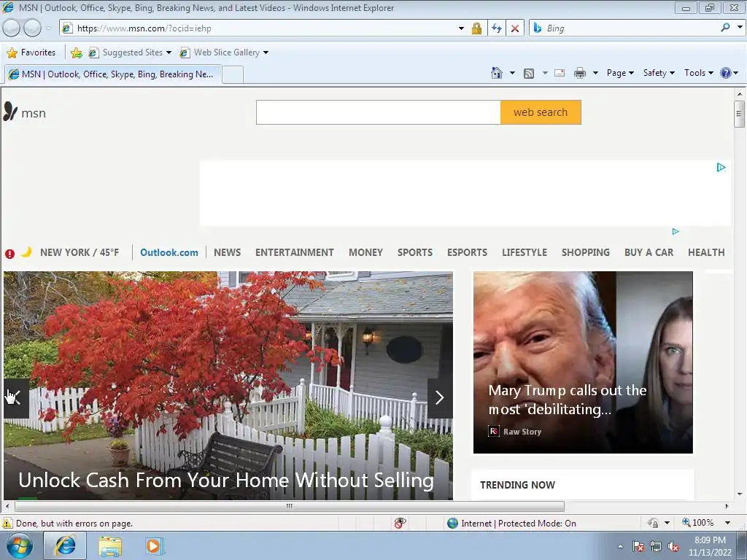Click the Back navigation button
Viewport: 747px width, 560px height.
[x=11, y=28]
